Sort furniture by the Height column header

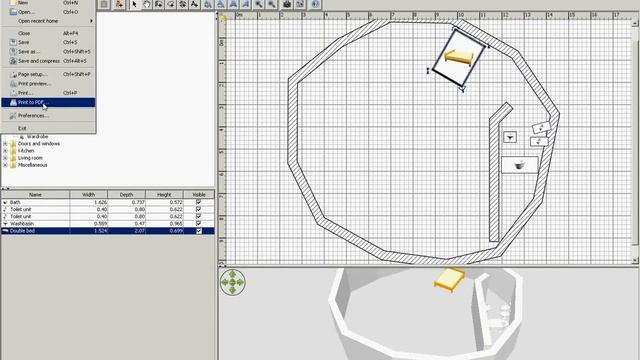tap(164, 195)
